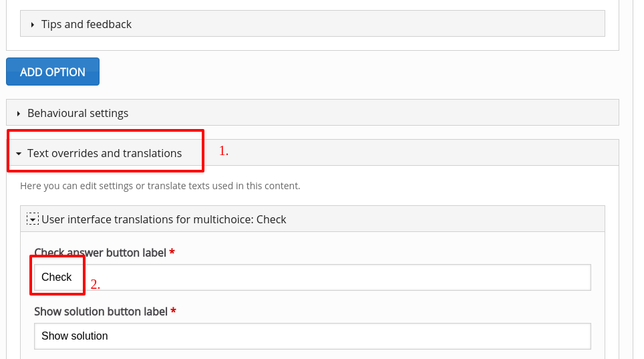This screenshot has height=359, width=644.
Task: Expand the Tips and feedback arrow
Action: coord(33,25)
